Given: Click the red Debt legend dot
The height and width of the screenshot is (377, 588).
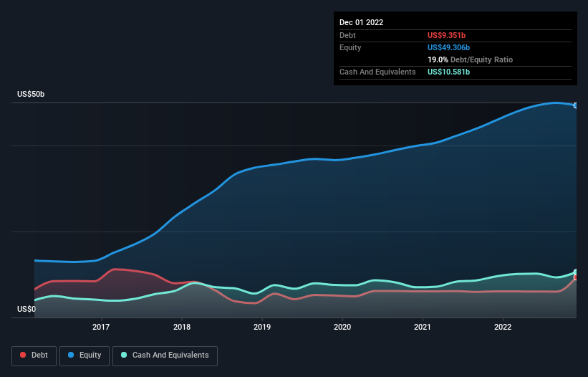Looking at the screenshot, I should click(23, 355).
